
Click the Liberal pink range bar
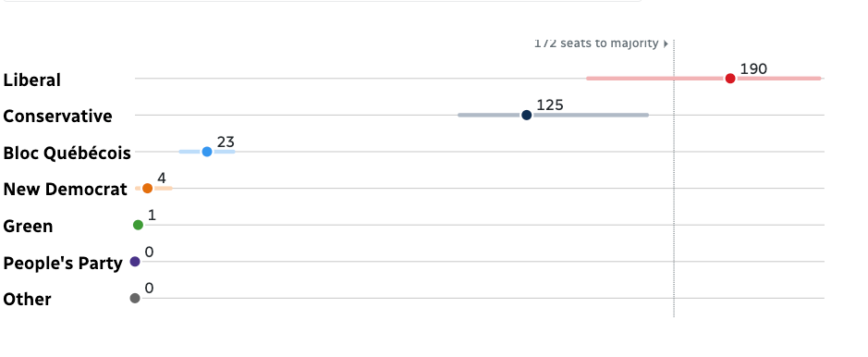(x=703, y=79)
